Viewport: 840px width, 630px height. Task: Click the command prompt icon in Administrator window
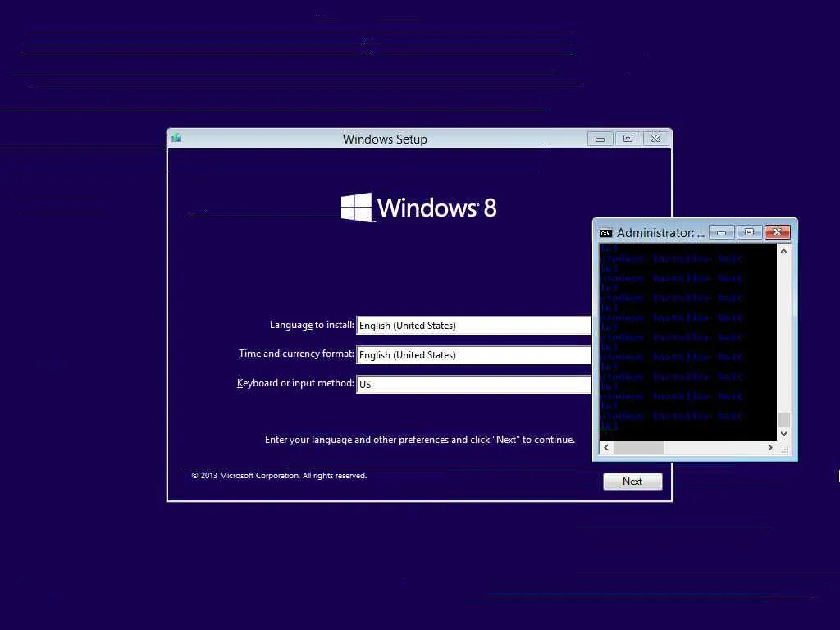point(606,232)
